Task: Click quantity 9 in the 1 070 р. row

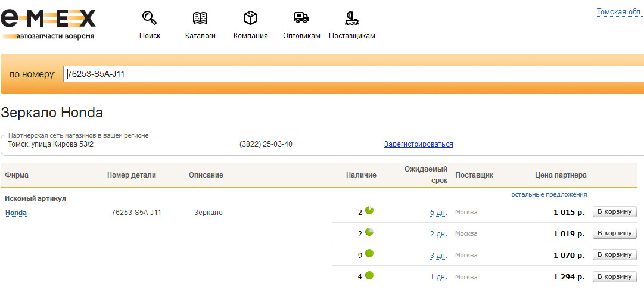Action: click(x=360, y=256)
